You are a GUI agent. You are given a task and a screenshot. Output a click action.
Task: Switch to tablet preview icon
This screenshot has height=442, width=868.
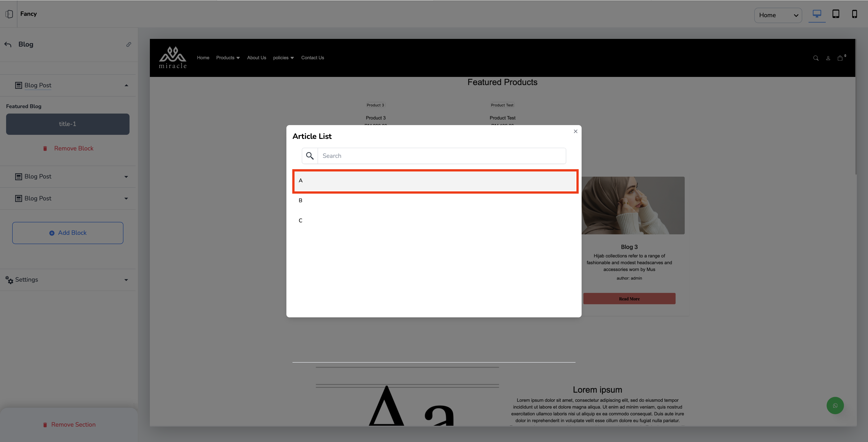pyautogui.click(x=836, y=14)
